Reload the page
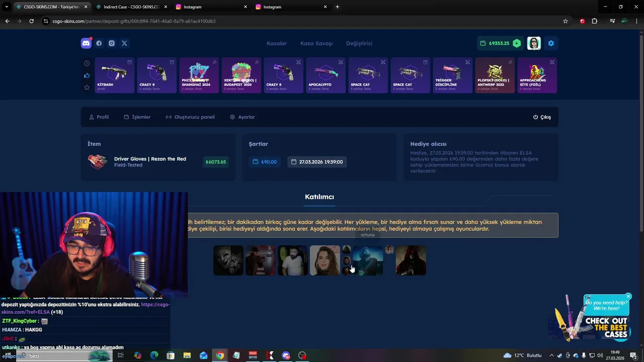 pos(31,21)
